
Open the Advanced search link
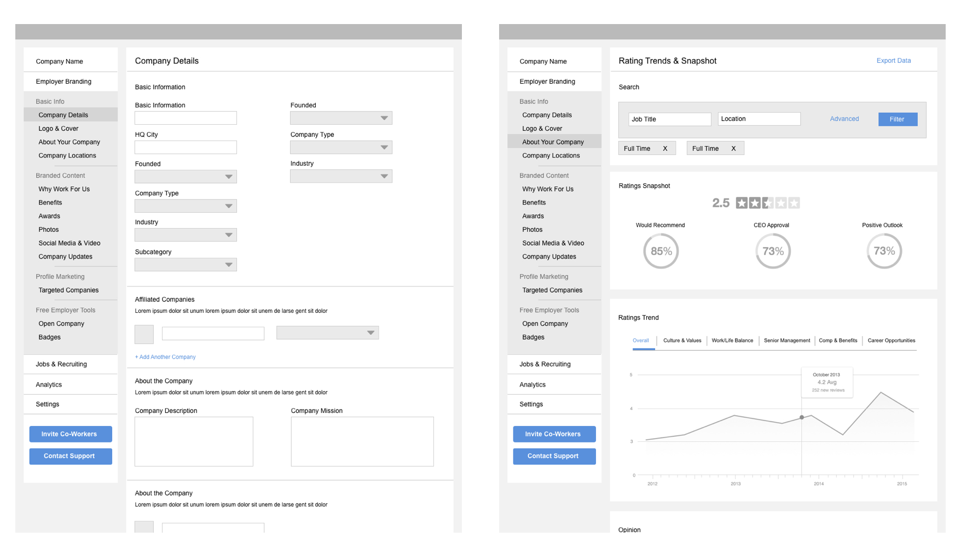pos(844,119)
